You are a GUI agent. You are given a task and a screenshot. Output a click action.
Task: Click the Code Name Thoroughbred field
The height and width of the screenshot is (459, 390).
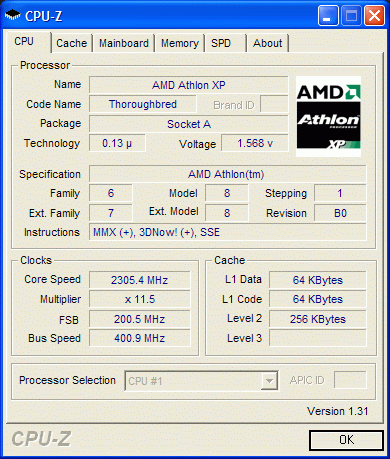143,104
